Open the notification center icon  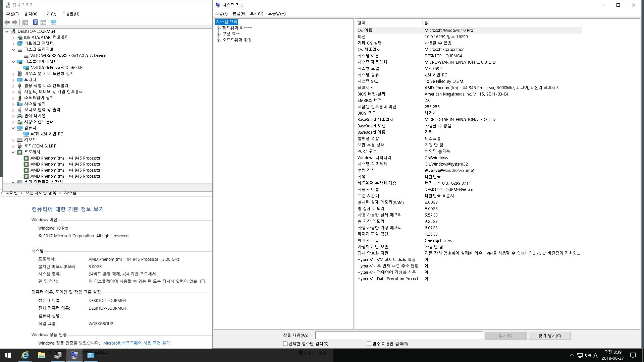[x=633, y=355]
